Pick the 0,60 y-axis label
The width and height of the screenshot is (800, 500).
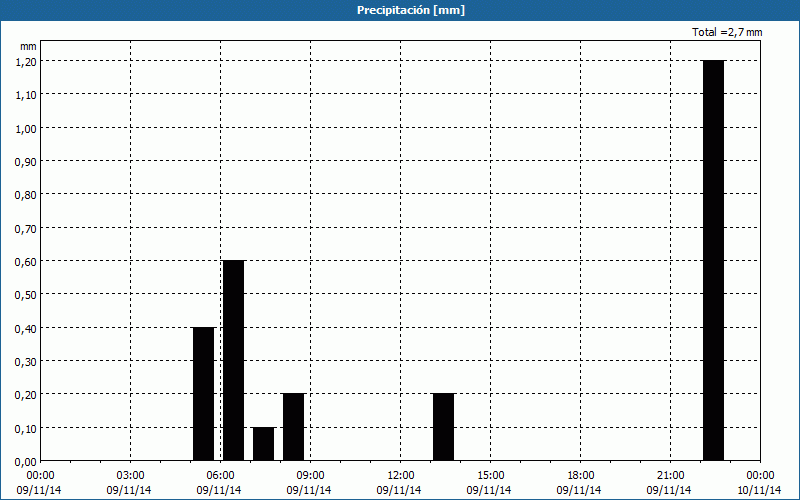click(x=26, y=261)
